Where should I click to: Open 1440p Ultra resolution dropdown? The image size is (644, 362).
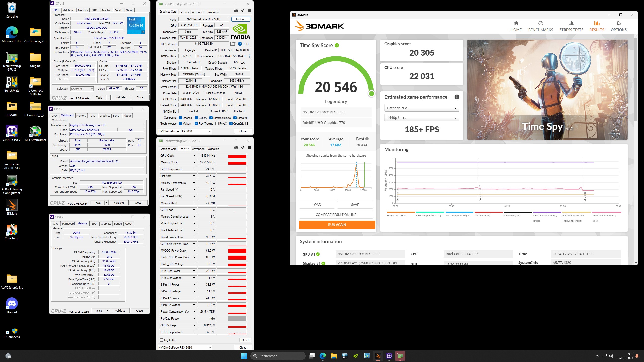[422, 118]
